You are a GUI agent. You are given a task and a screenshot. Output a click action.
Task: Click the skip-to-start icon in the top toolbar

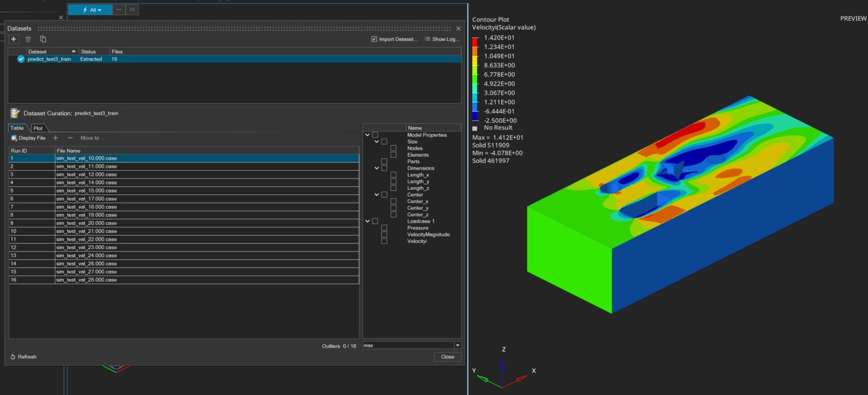132,10
